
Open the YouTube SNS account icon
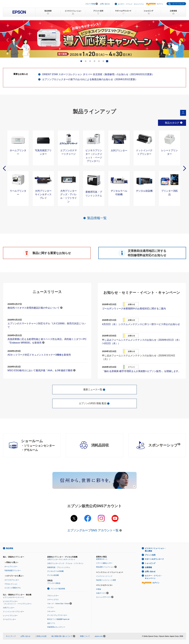[x=115, y=518]
